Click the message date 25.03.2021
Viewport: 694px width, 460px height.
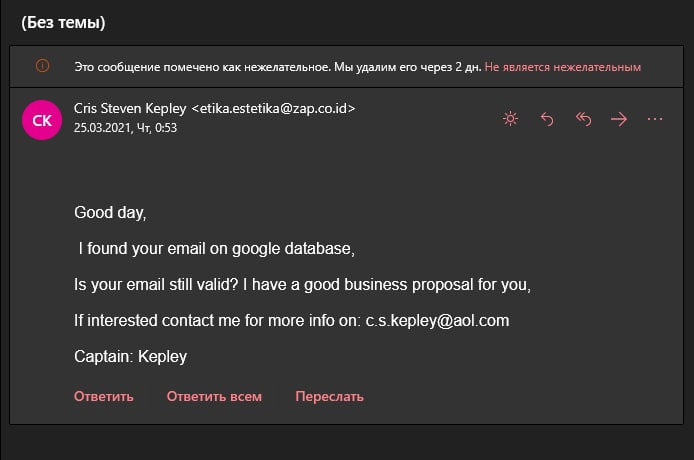102,128
